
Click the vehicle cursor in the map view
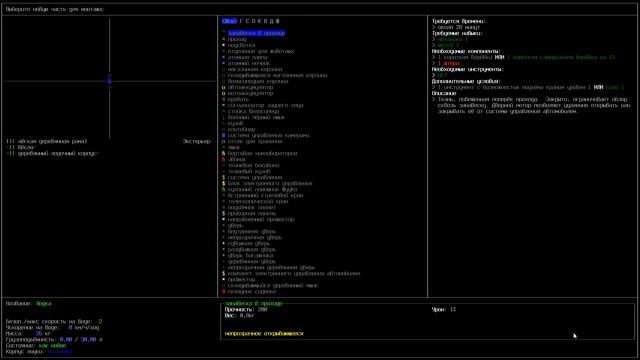click(x=109, y=81)
